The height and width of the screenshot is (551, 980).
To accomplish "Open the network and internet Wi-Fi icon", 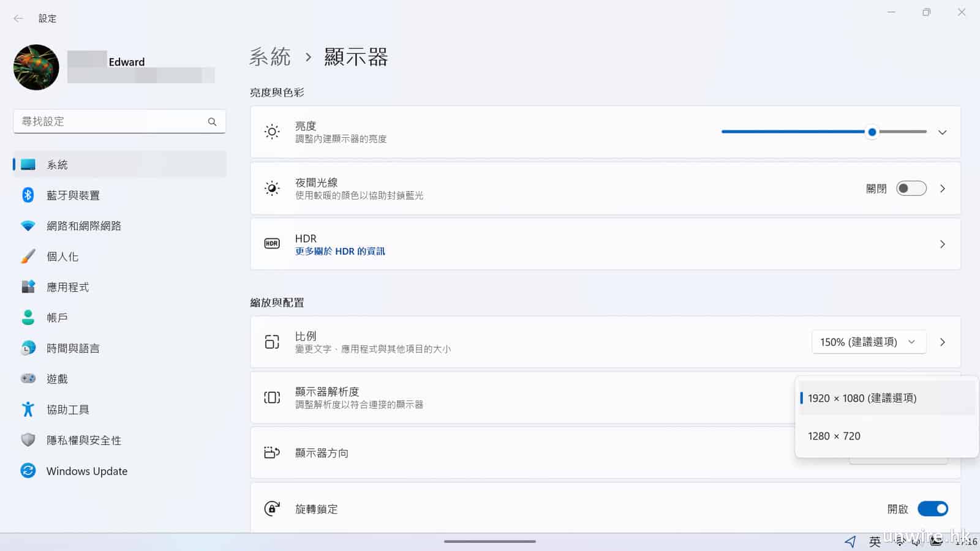I will pos(28,226).
